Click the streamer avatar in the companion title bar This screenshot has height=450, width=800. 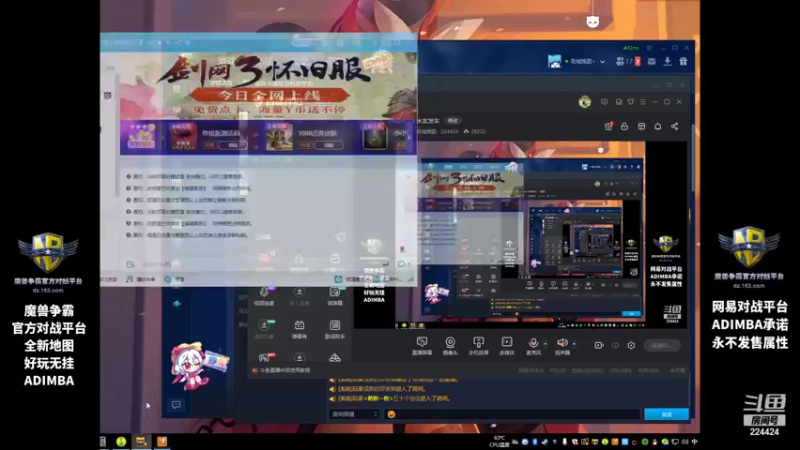pyautogui.click(x=585, y=102)
